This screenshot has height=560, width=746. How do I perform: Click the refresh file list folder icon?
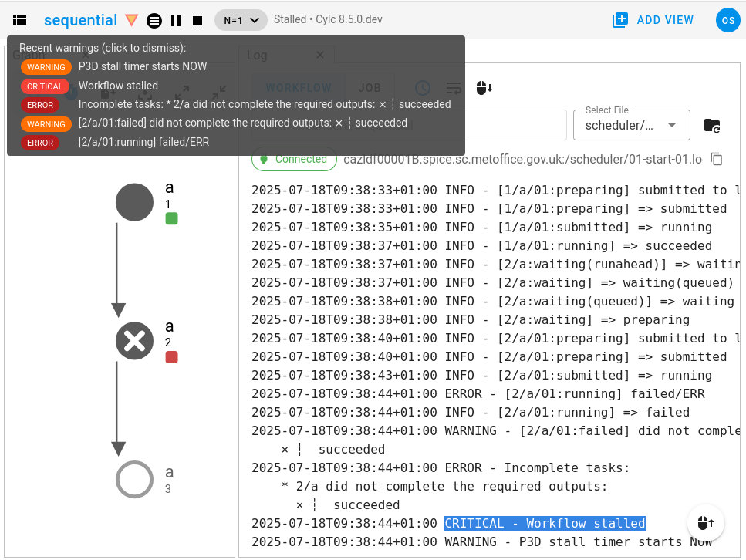pos(712,125)
